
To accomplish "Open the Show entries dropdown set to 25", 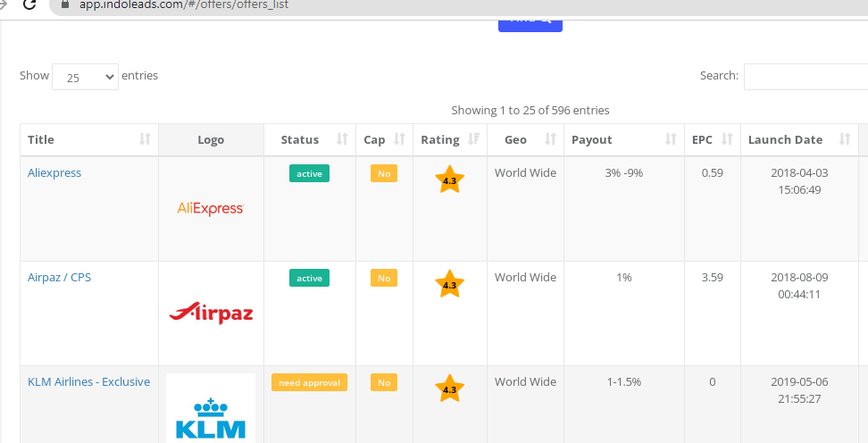I will coord(85,77).
